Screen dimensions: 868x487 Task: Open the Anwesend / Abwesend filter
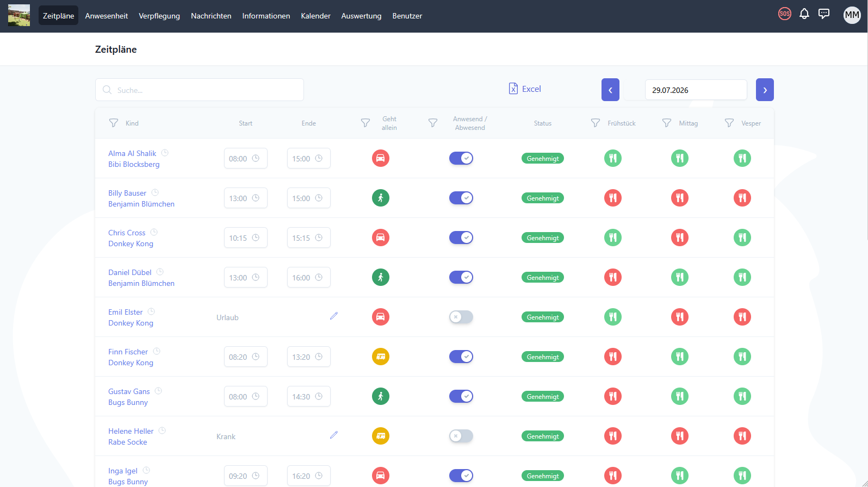coord(433,123)
